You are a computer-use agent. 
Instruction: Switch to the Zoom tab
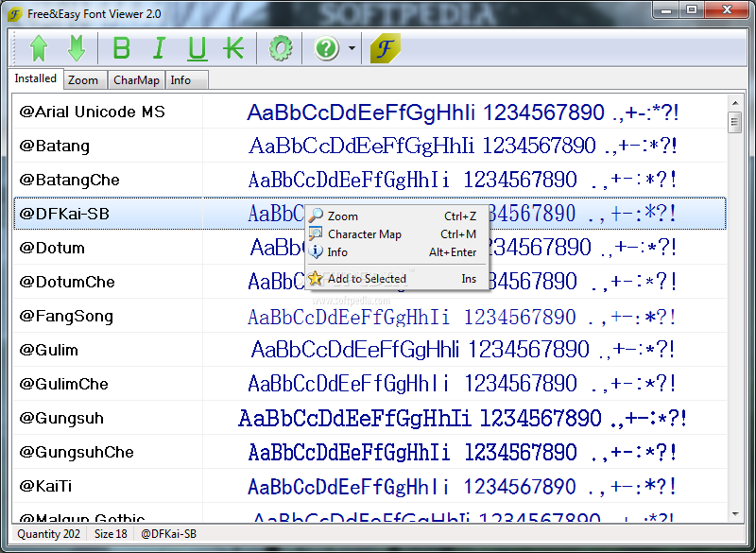[x=83, y=80]
